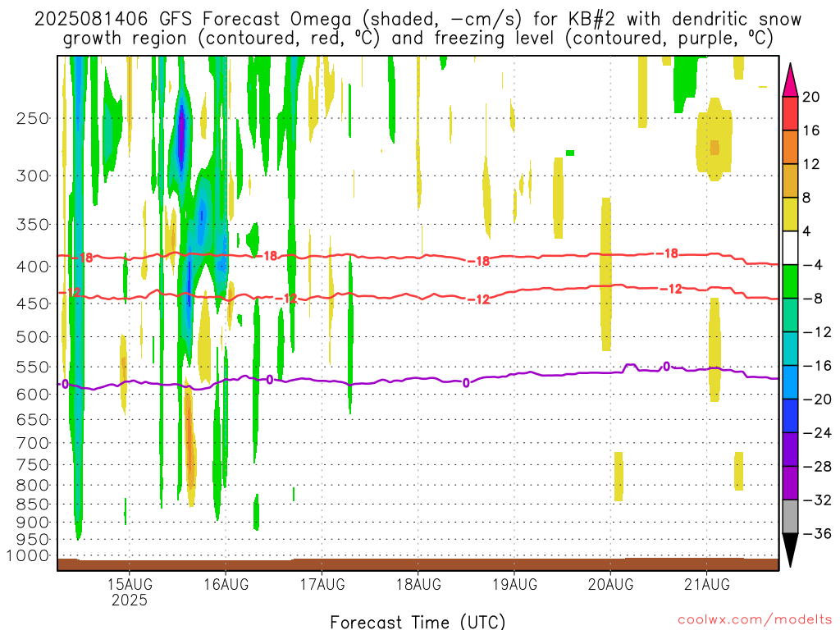Viewport: 840px width, 630px height.
Task: Click the 850 pressure level label
Action: point(33,504)
